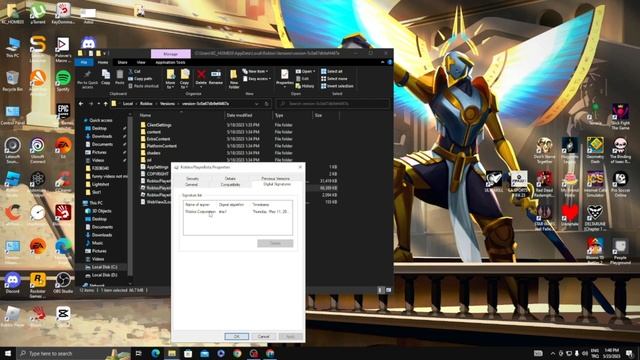640x360 pixels.
Task: Switch to the Share ribbon tab
Action: coord(122,62)
